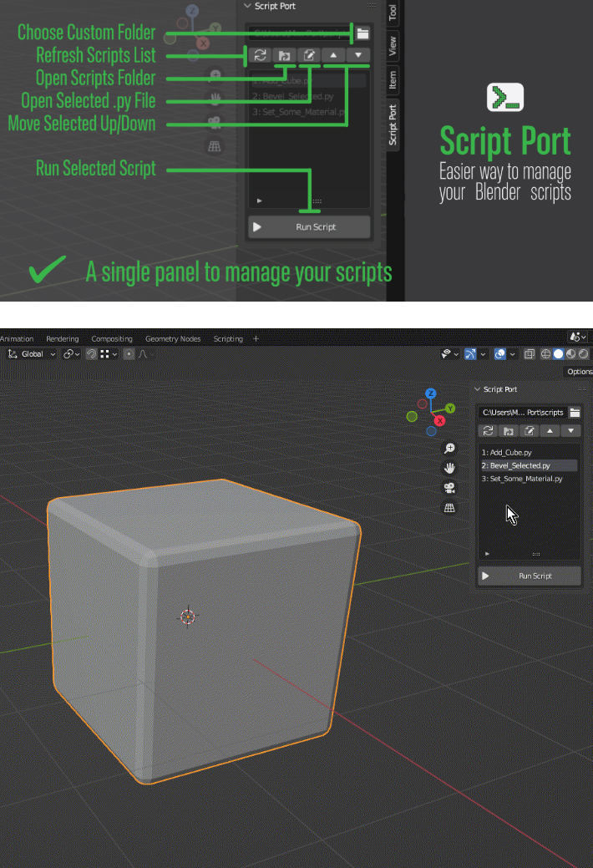The width and height of the screenshot is (593, 868).
Task: Open snapping elements dropdown
Action: (109, 353)
